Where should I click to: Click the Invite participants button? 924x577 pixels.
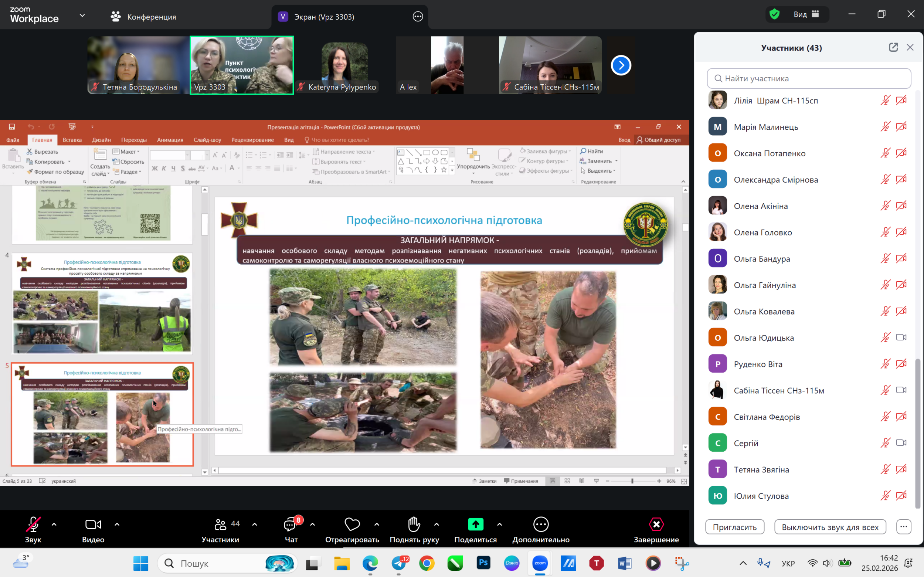[734, 527]
